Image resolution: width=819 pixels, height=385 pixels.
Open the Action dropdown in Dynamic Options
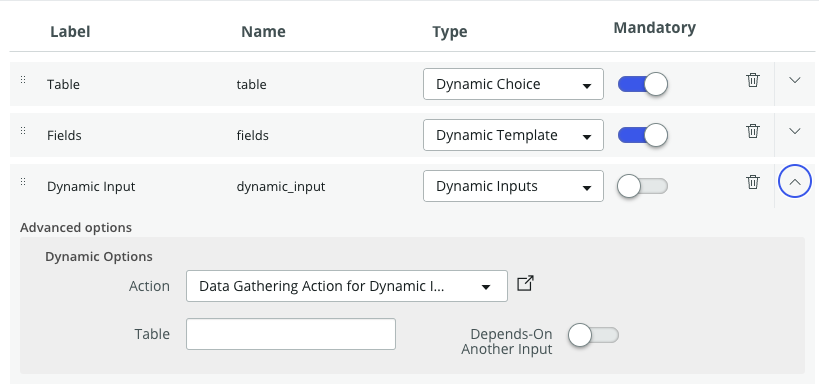coord(347,286)
